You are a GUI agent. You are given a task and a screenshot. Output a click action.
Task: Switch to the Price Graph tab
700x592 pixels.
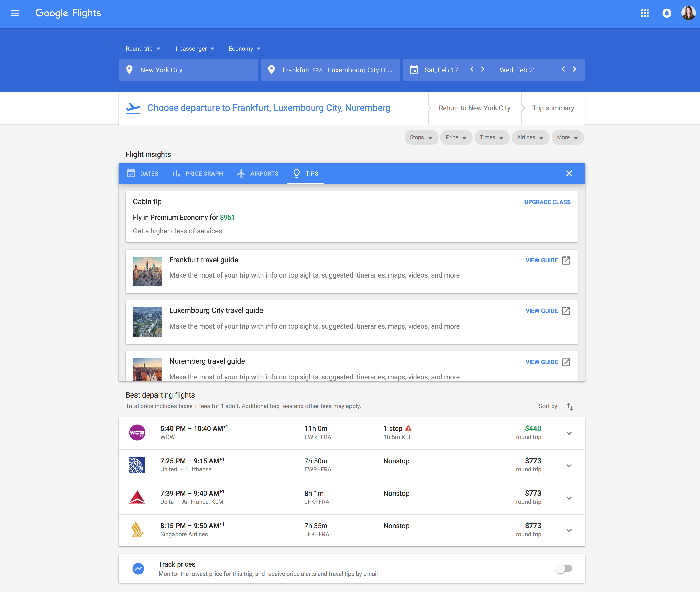click(198, 173)
